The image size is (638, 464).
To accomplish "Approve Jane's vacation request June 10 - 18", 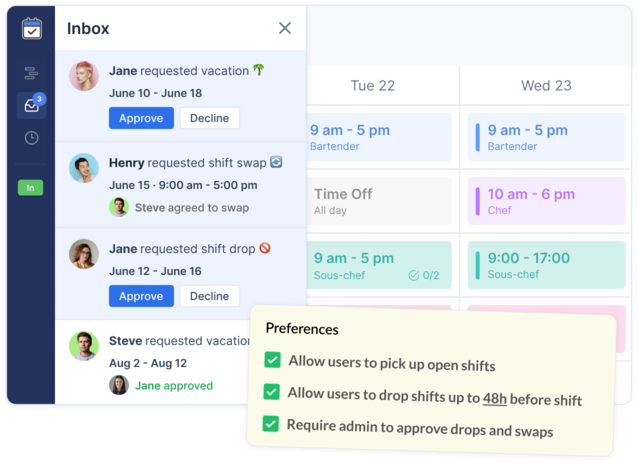I will [x=141, y=118].
